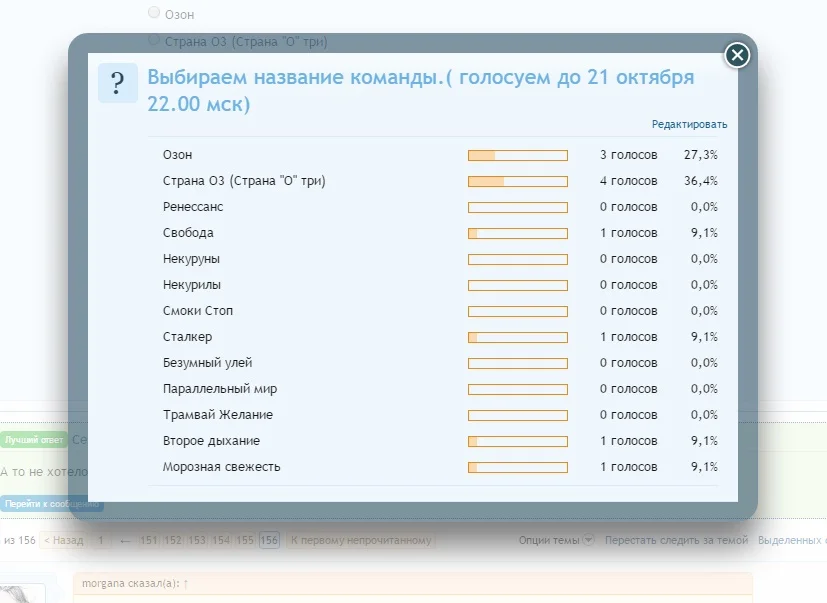The height and width of the screenshot is (603, 827).
Task: Click the option text Ренессанс
Action: [x=193, y=207]
